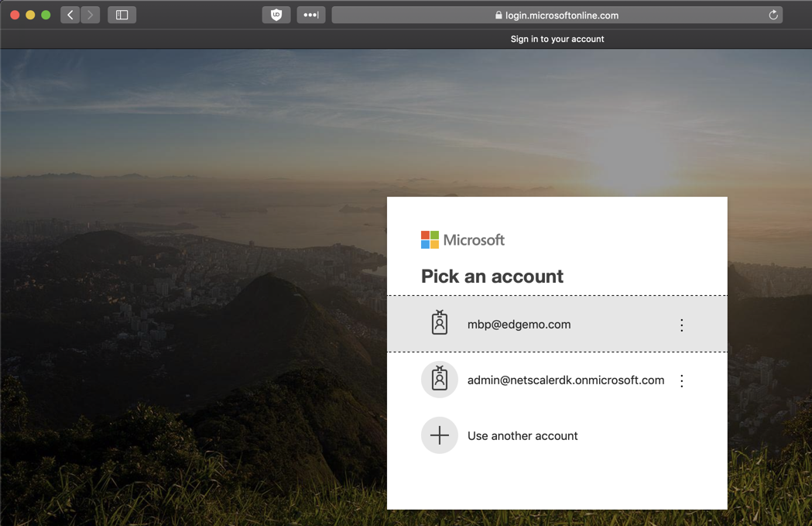The image size is (812, 526).
Task: Minimize Safari using the yellow button
Action: click(x=30, y=15)
